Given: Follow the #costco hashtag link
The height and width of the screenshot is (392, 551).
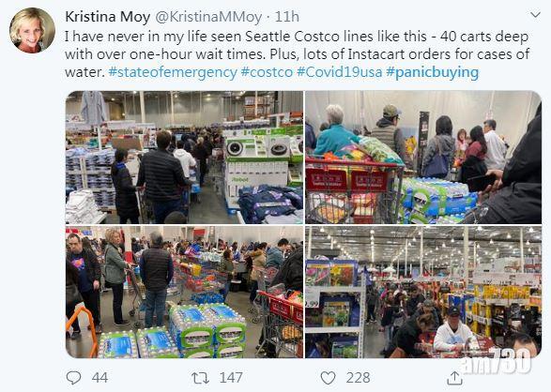Looking at the screenshot, I should pos(267,72).
